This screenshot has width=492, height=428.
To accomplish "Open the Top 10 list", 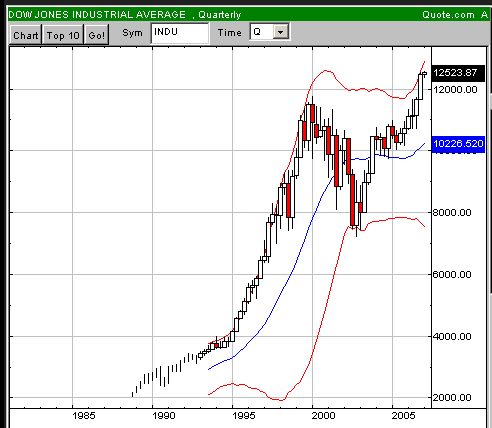I will (63, 35).
